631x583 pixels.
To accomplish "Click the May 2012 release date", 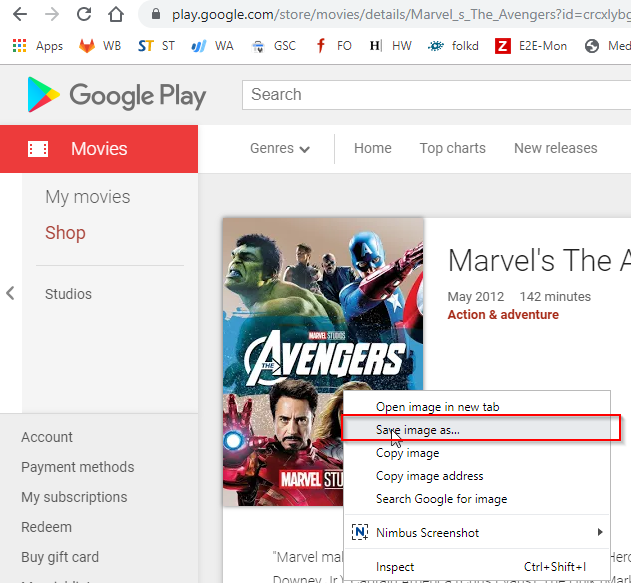I will coord(476,297).
